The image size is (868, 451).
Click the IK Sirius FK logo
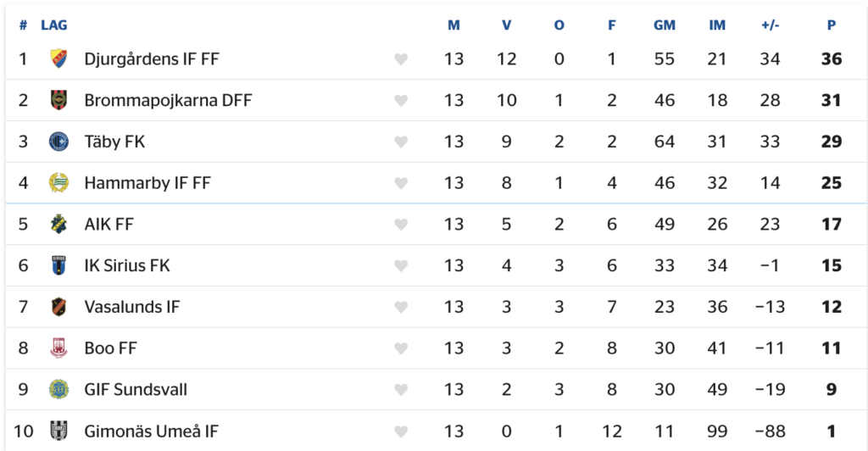[x=58, y=265]
